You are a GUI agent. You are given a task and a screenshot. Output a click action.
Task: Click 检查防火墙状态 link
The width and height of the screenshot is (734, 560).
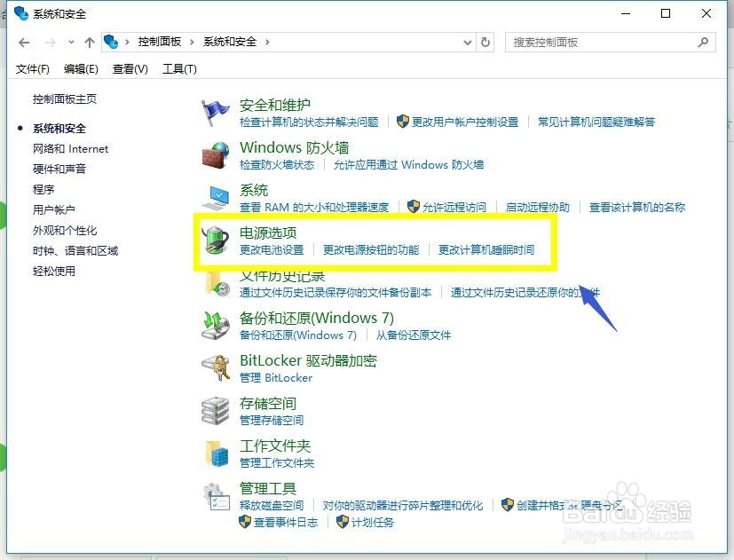tap(277, 165)
